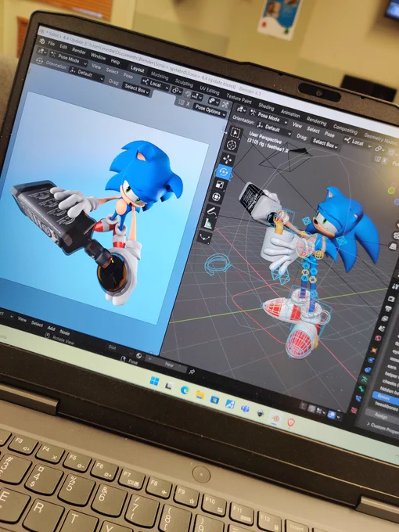Image resolution: width=399 pixels, height=532 pixels.
Task: Open the Texture properties tab (red checker icon)
Action: (354, 410)
